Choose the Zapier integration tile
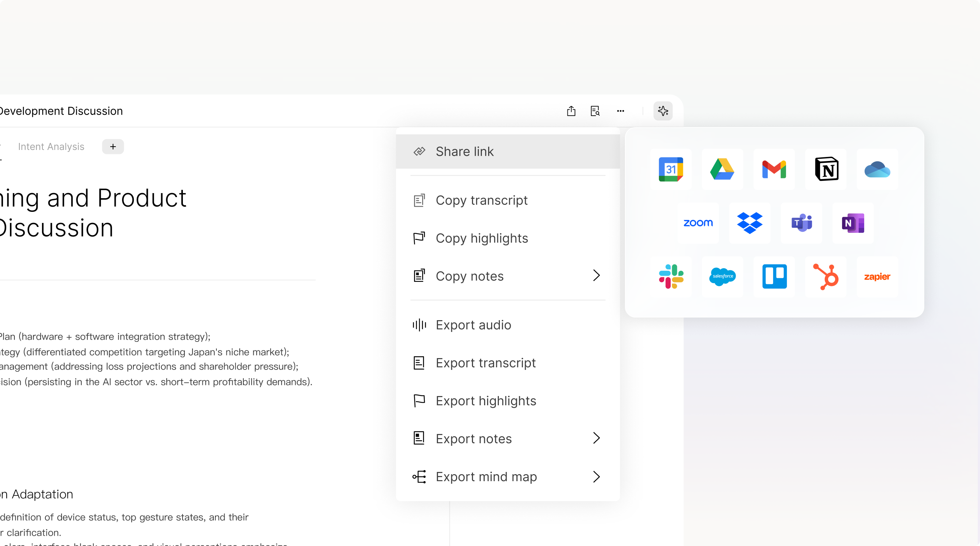 [877, 276]
